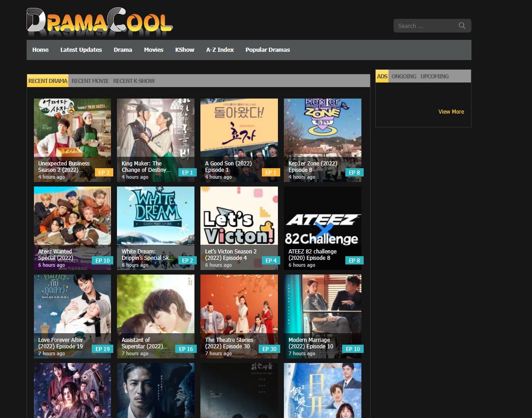Click the search magnifier icon

[462, 26]
